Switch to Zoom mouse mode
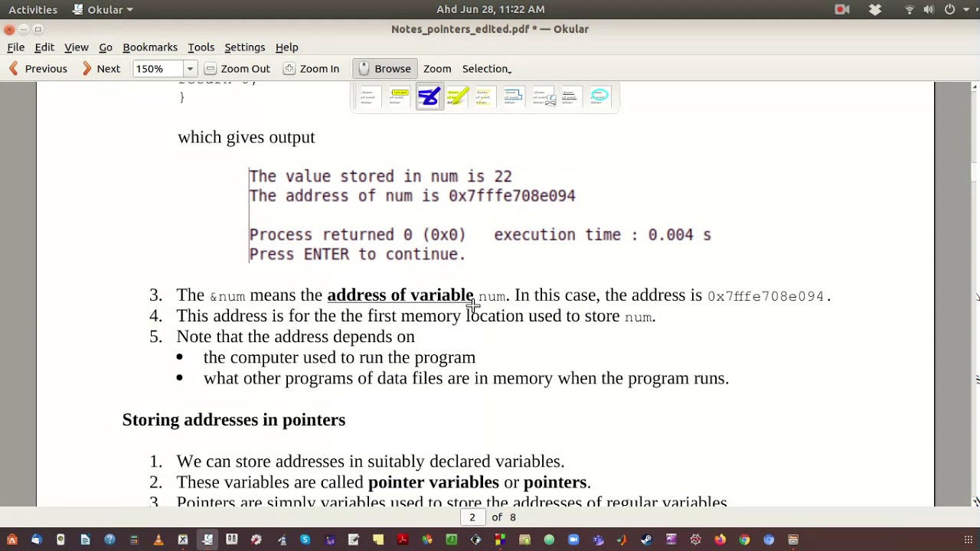The width and height of the screenshot is (980, 551). coord(437,69)
